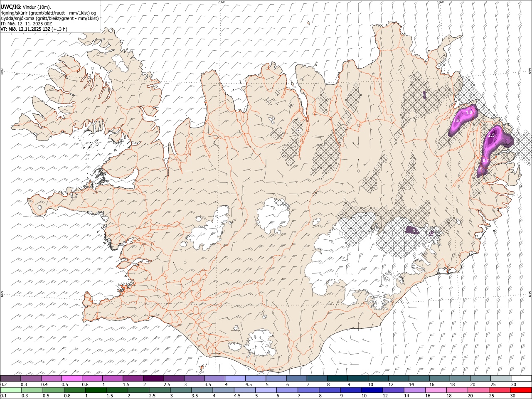532x399 pixels.
Task: Select the darkest purple 2 swatch, top scale
Action: click(x=153, y=379)
